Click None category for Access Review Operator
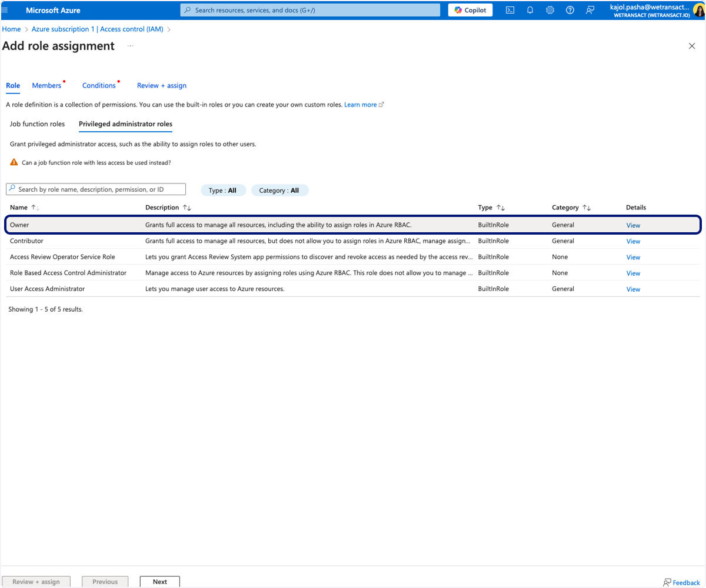 (x=560, y=257)
